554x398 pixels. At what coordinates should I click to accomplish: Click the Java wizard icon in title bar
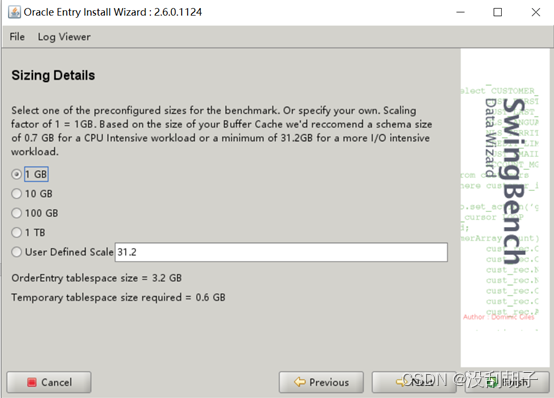click(14, 12)
